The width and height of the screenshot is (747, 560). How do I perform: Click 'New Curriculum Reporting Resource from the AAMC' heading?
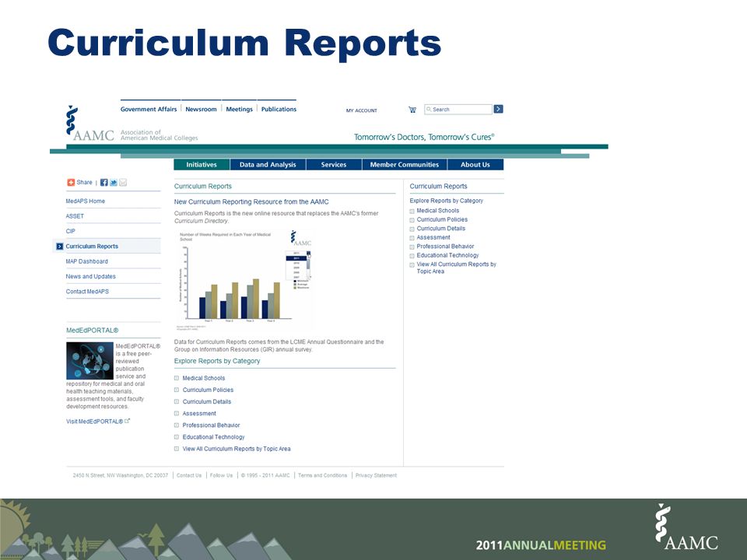251,202
